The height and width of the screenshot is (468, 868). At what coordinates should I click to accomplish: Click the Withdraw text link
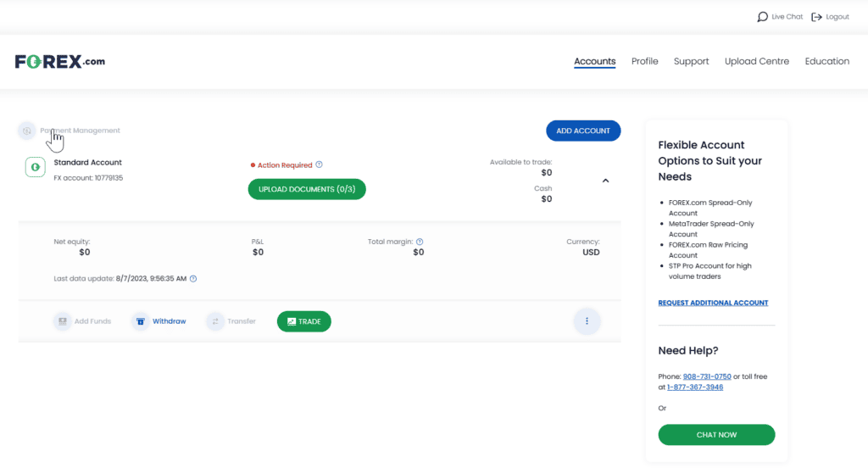click(169, 321)
